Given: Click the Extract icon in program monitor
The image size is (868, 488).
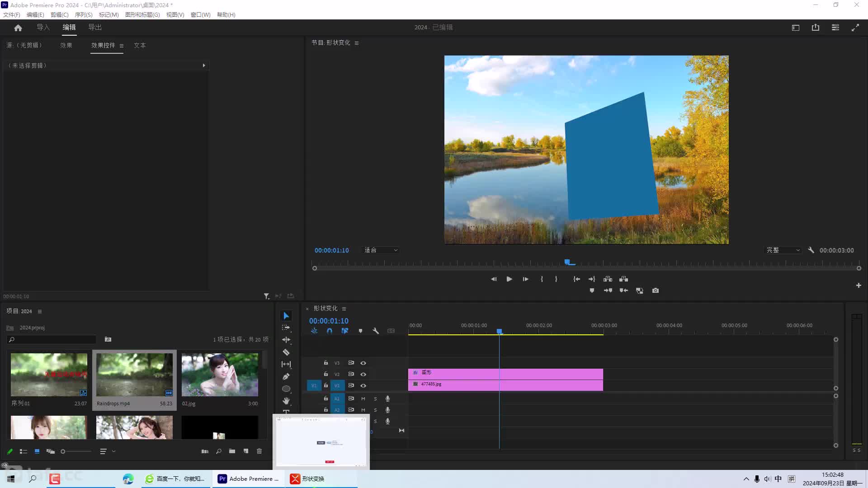Looking at the screenshot, I should click(624, 279).
